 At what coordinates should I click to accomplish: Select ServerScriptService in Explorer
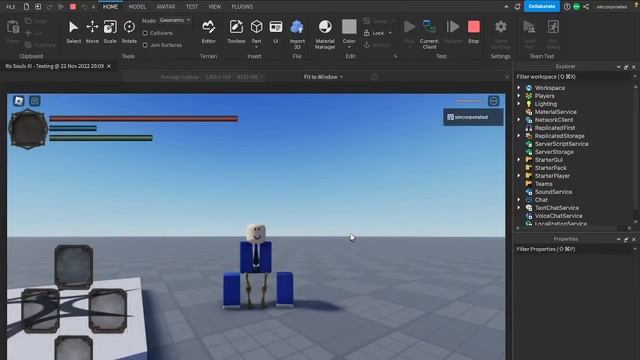561,144
